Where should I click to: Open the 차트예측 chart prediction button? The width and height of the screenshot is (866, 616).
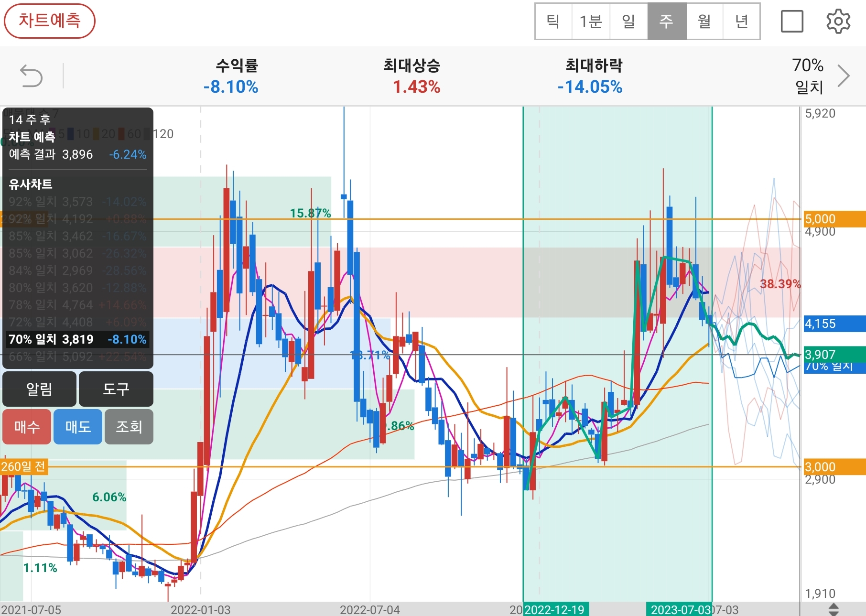[x=50, y=21]
